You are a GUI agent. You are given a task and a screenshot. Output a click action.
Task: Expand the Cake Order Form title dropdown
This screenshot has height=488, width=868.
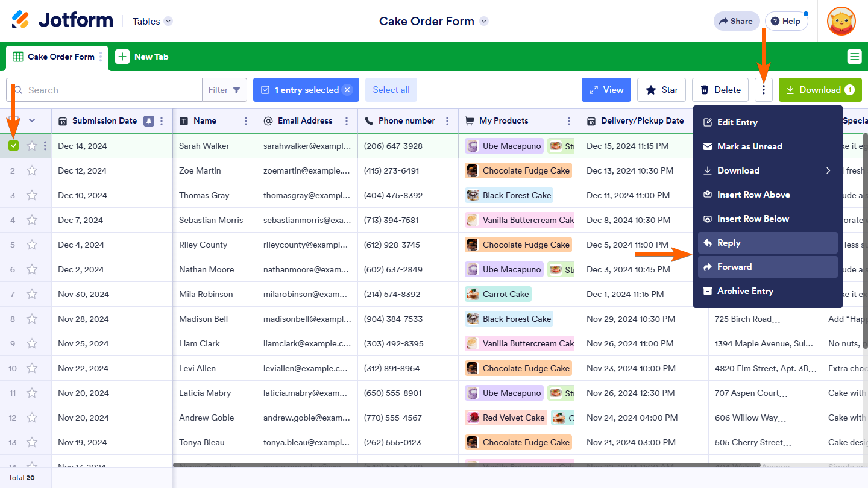483,21
